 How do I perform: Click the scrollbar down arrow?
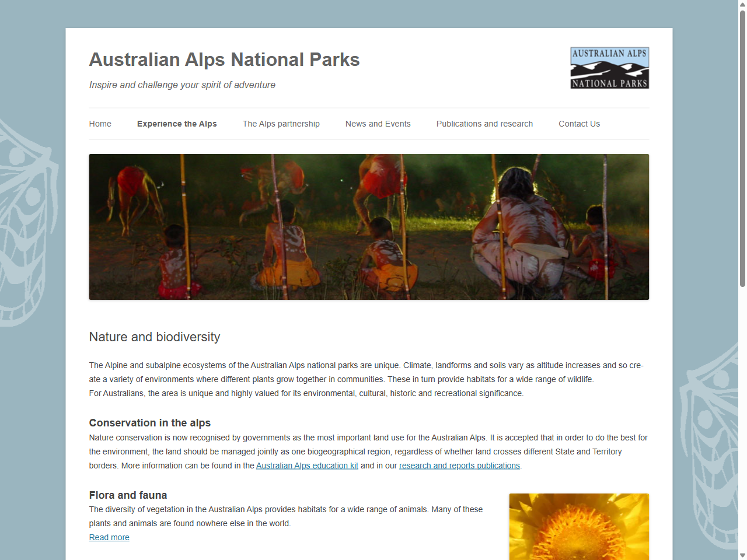coord(742,555)
